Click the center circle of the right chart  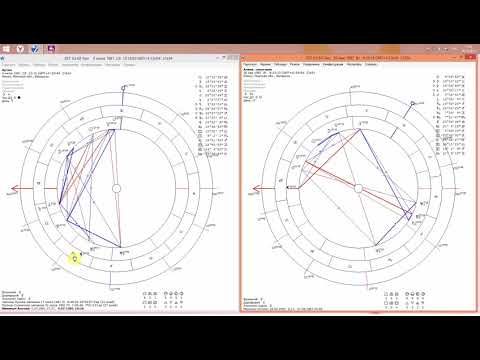358,189
